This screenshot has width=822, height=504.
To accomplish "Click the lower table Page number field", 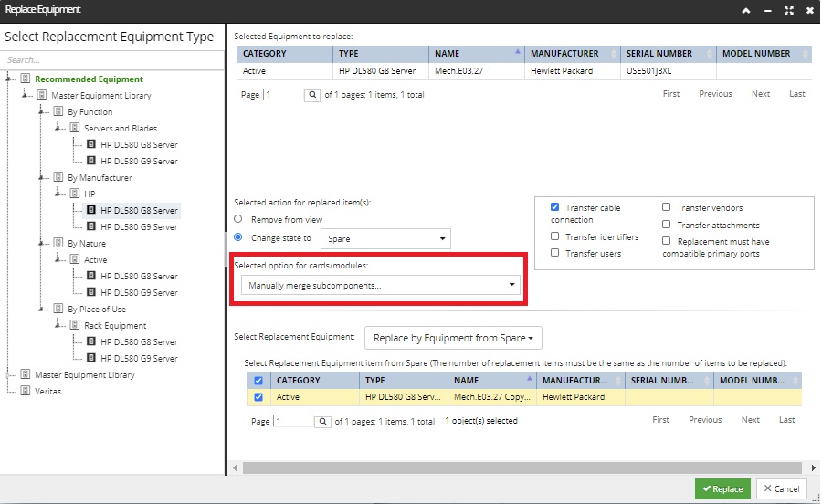I will [294, 421].
